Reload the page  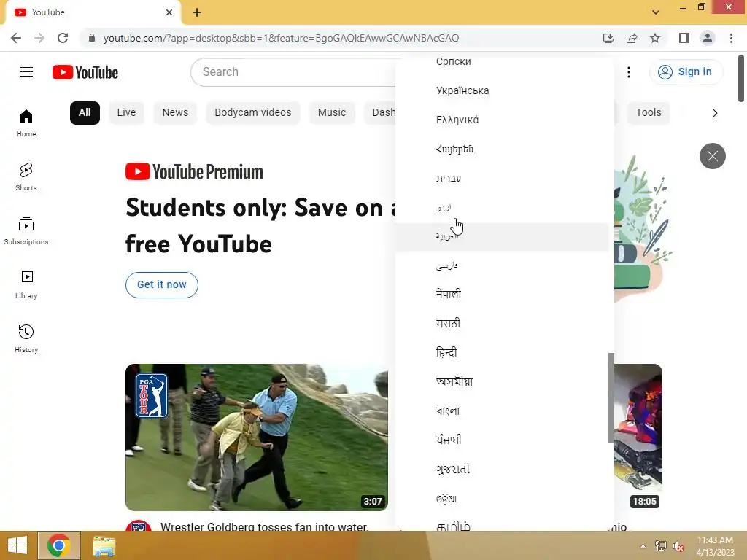pyautogui.click(x=63, y=38)
